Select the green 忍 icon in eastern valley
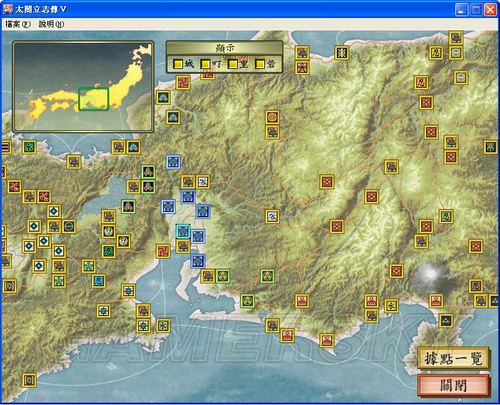500x405 pixels. (x=446, y=216)
